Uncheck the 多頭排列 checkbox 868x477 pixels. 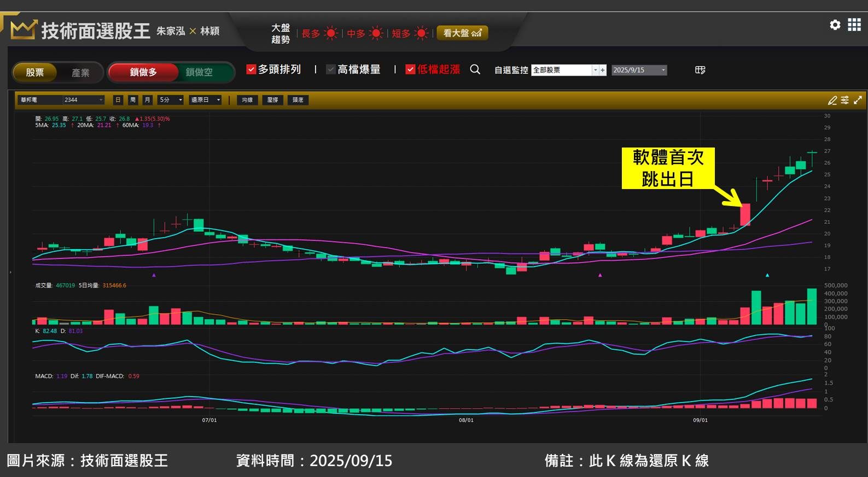pyautogui.click(x=252, y=69)
